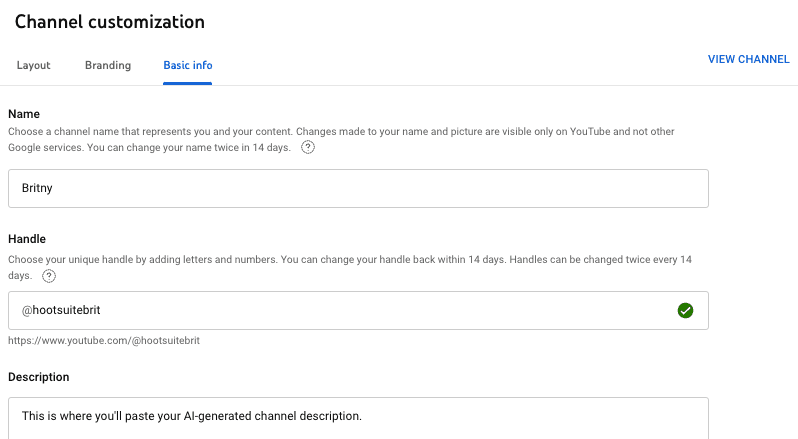Click inside the Name field containing Britny
The width and height of the screenshot is (798, 439).
point(300,188)
